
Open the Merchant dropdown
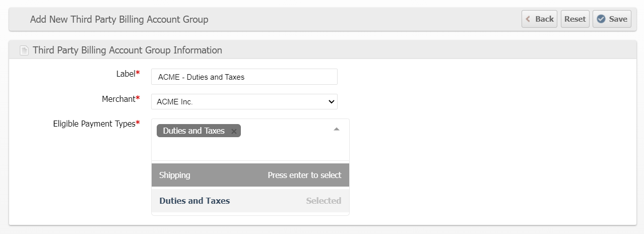pos(244,102)
